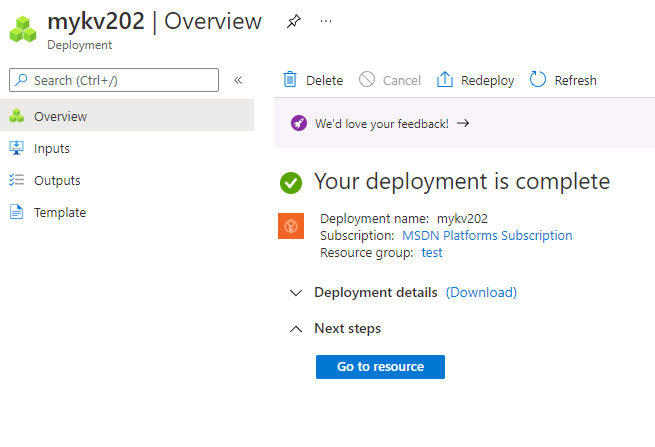Screen dimensions: 655x447
Task: Click the Refresh circular arrow icon
Action: tap(538, 79)
